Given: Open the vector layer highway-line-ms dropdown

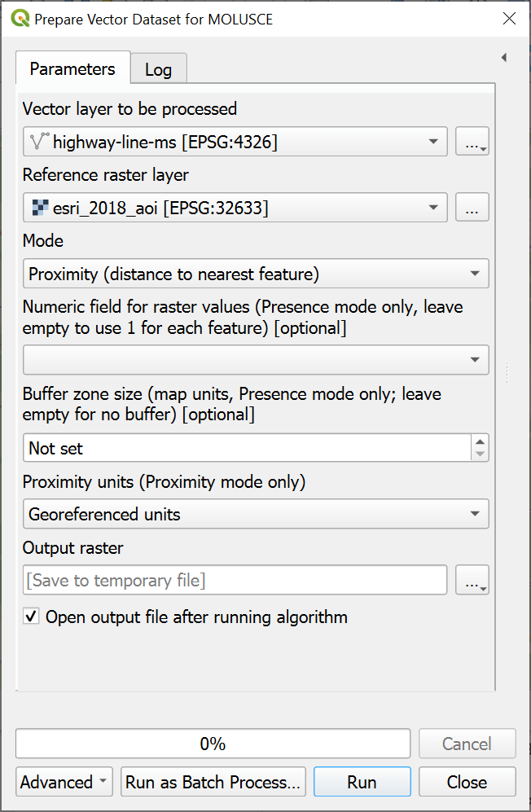Looking at the screenshot, I should pos(235,142).
